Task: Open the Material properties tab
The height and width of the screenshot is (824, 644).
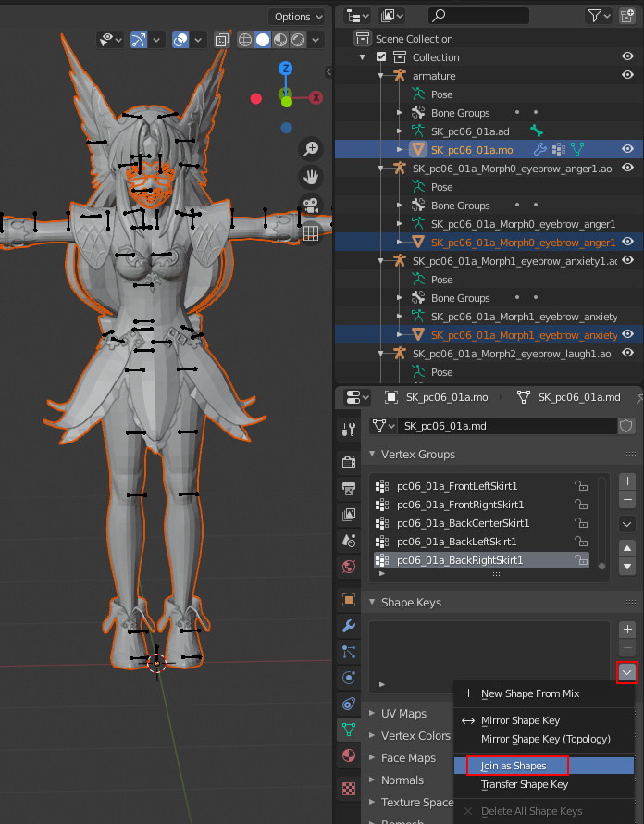Action: point(349,755)
